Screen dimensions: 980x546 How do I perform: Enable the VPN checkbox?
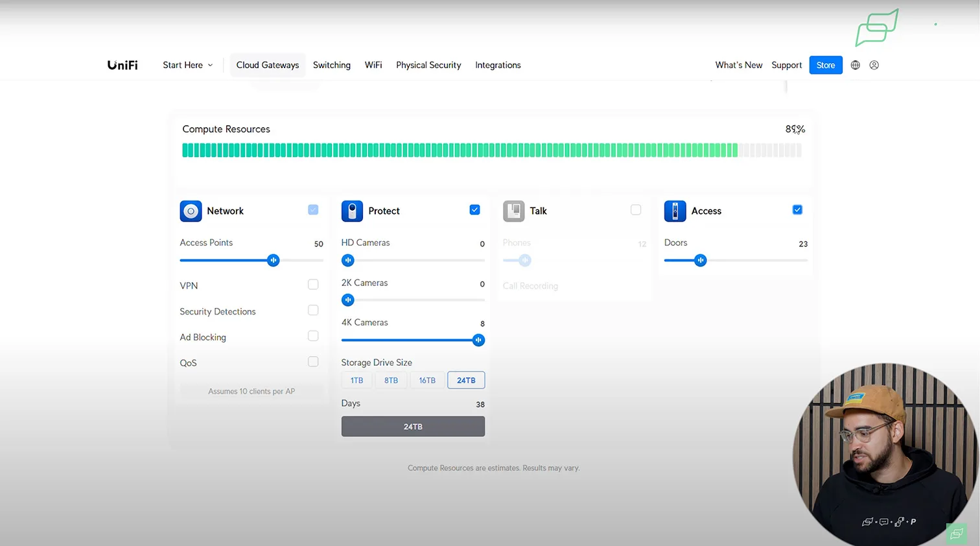pyautogui.click(x=313, y=285)
